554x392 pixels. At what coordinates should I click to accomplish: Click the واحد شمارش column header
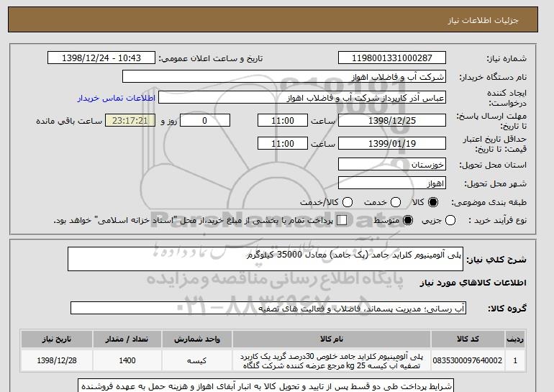[x=197, y=339]
